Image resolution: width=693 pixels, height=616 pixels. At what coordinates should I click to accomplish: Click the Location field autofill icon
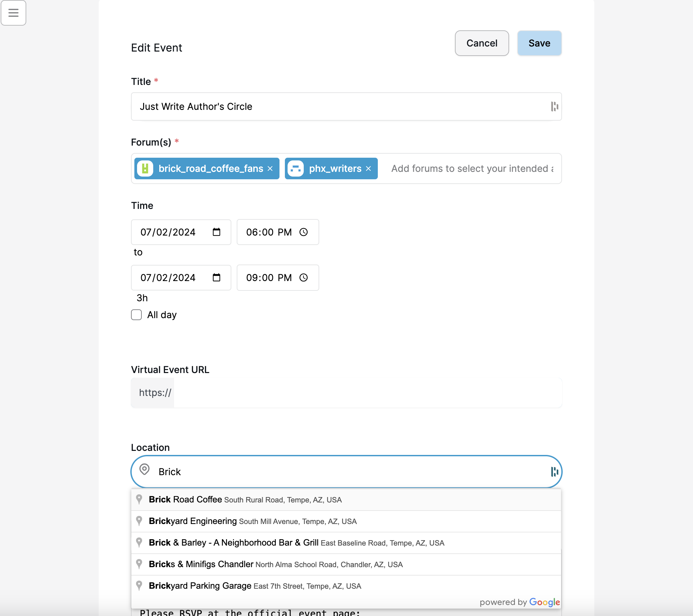point(554,471)
